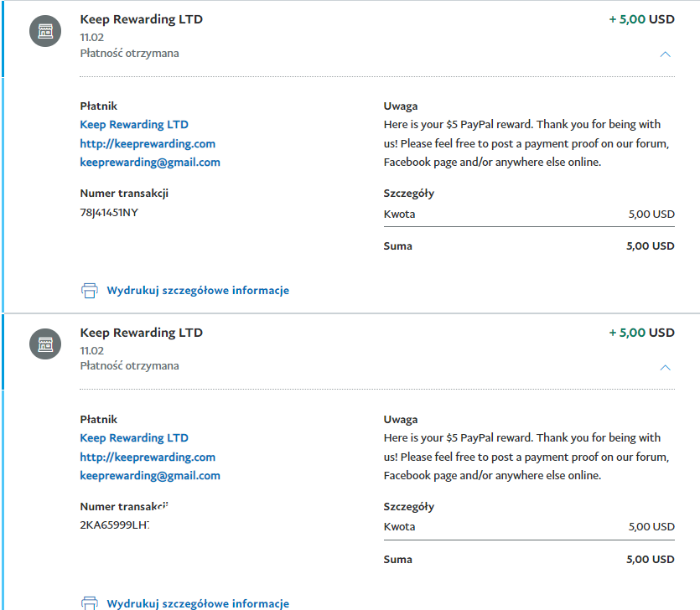Click +5,00 USD amount of first transaction
700x610 pixels.
[x=641, y=19]
